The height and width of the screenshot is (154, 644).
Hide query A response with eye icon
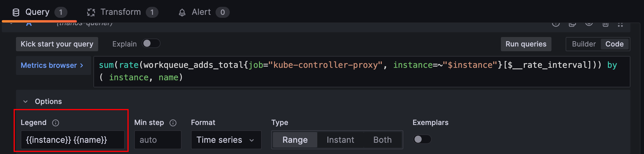[589, 24]
